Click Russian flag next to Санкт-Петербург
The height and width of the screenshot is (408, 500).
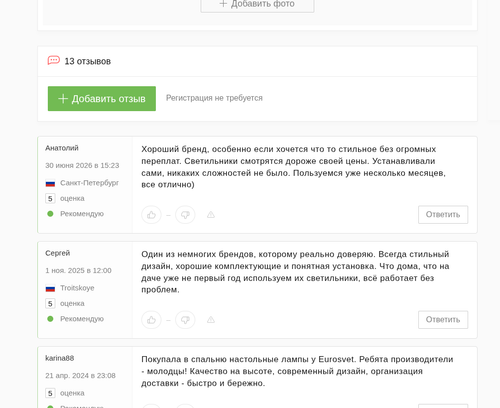50,183
